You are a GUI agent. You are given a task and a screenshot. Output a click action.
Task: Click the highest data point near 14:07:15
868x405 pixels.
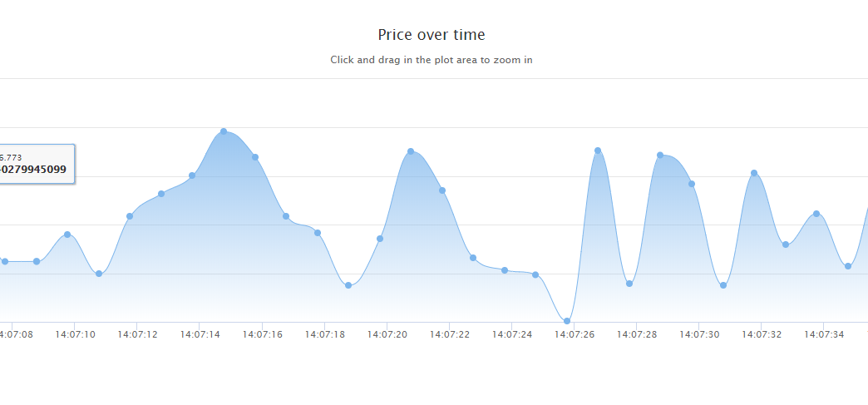tap(224, 131)
